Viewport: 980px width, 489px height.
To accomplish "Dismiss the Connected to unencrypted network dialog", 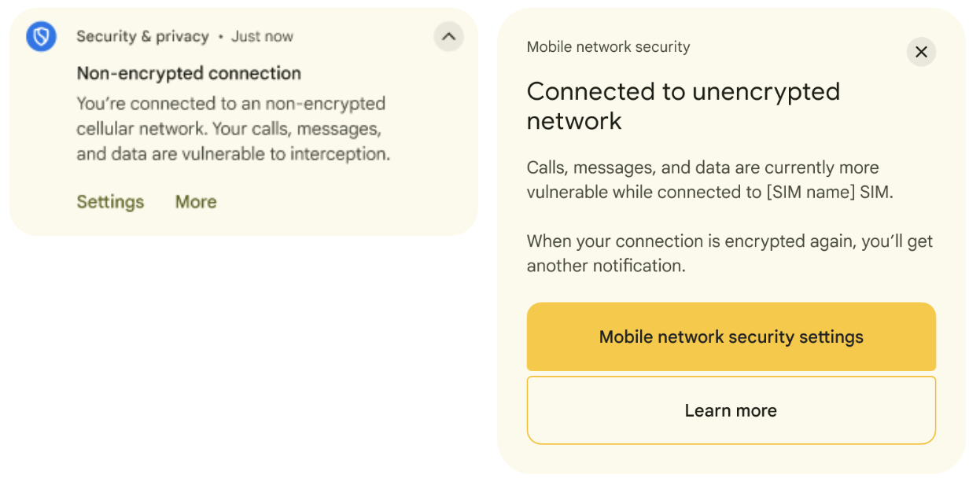I will pos(921,52).
